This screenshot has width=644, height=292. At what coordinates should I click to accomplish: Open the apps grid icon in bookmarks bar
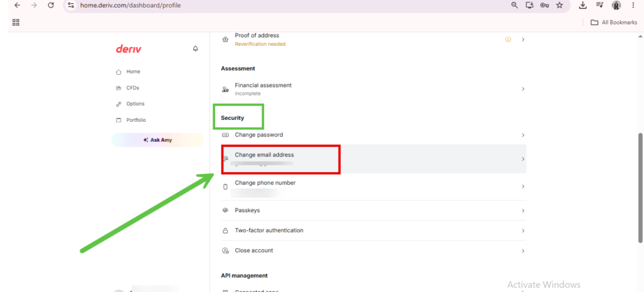[16, 23]
